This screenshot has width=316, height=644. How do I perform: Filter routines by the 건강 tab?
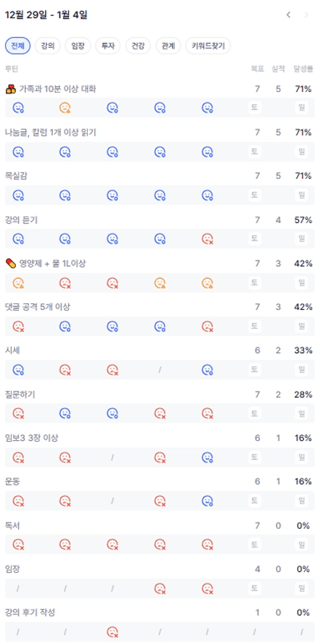point(138,46)
